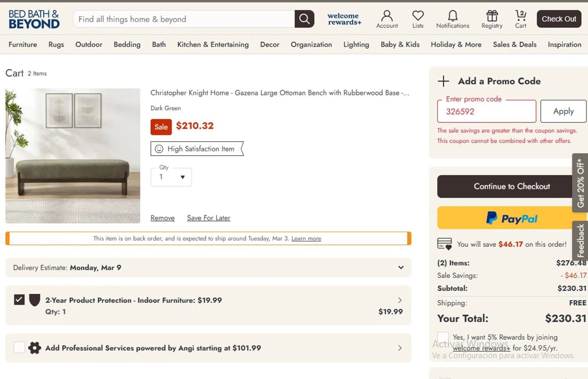
Task: Expand Professional Services details chevron
Action: coord(400,348)
